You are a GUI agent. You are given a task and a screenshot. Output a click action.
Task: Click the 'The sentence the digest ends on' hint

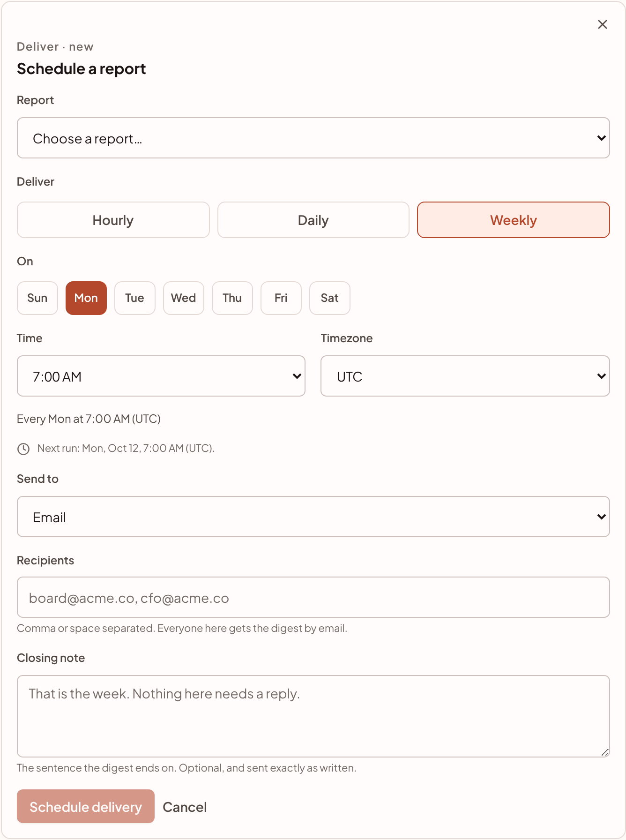click(186, 768)
